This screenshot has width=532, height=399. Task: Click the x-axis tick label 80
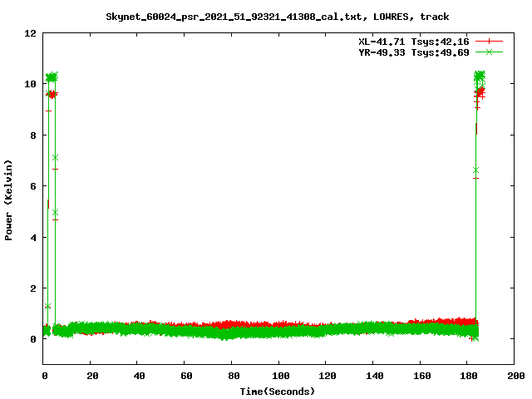[x=234, y=376]
